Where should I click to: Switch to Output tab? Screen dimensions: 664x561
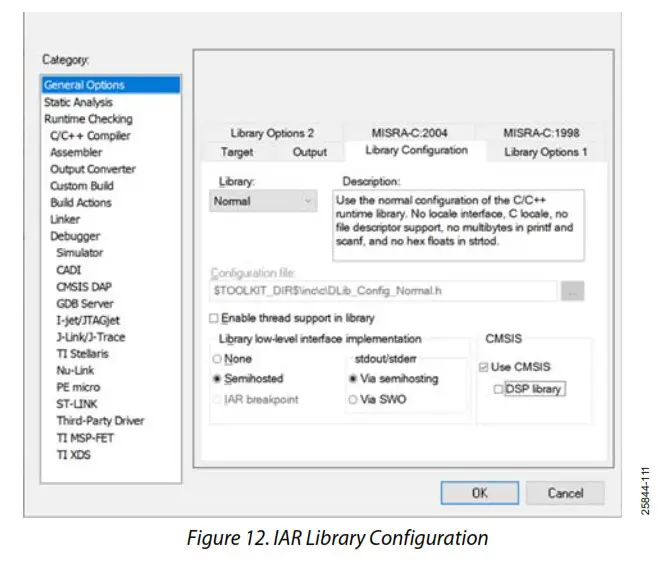click(310, 152)
